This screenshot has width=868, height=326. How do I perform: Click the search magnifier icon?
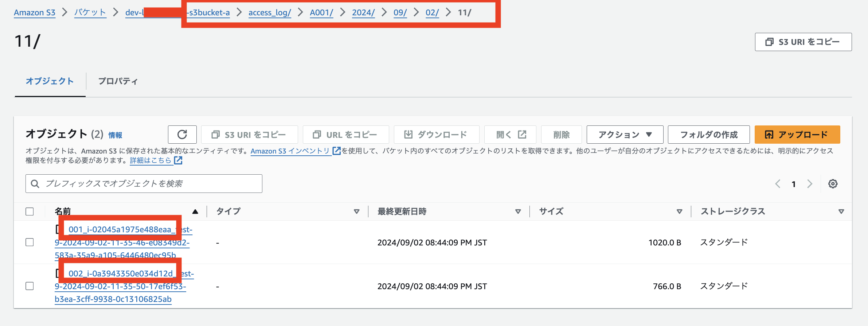35,184
